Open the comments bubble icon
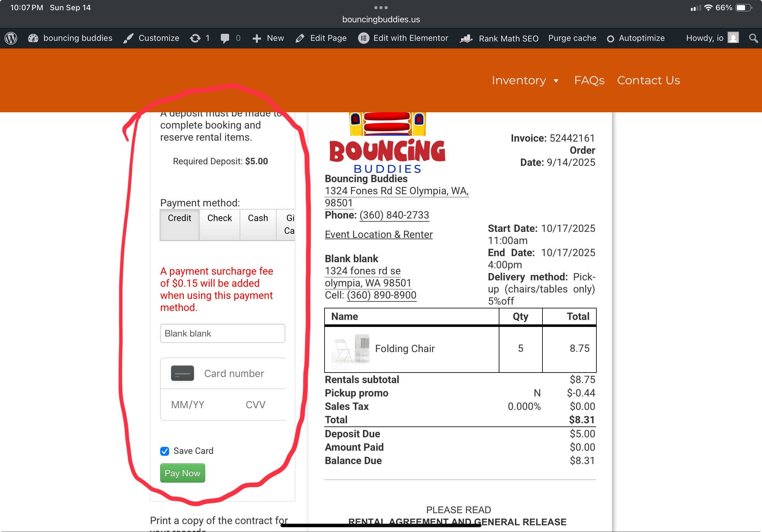This screenshot has height=532, width=762. pyautogui.click(x=225, y=38)
